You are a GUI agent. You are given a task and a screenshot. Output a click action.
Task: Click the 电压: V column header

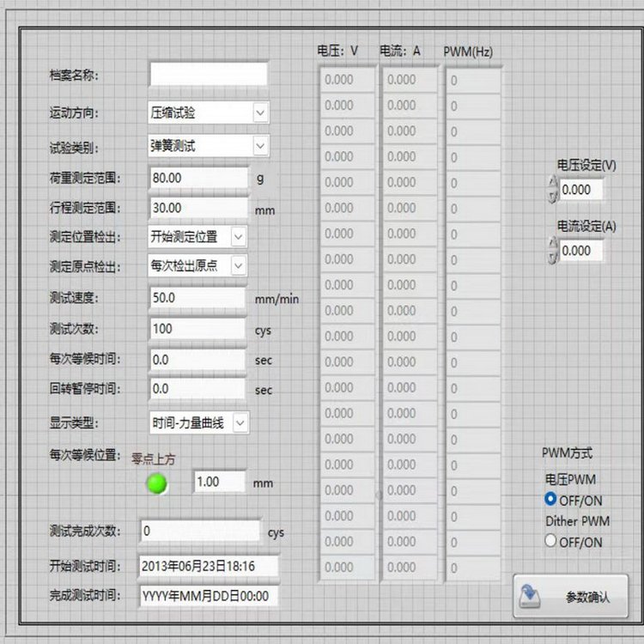coord(337,51)
